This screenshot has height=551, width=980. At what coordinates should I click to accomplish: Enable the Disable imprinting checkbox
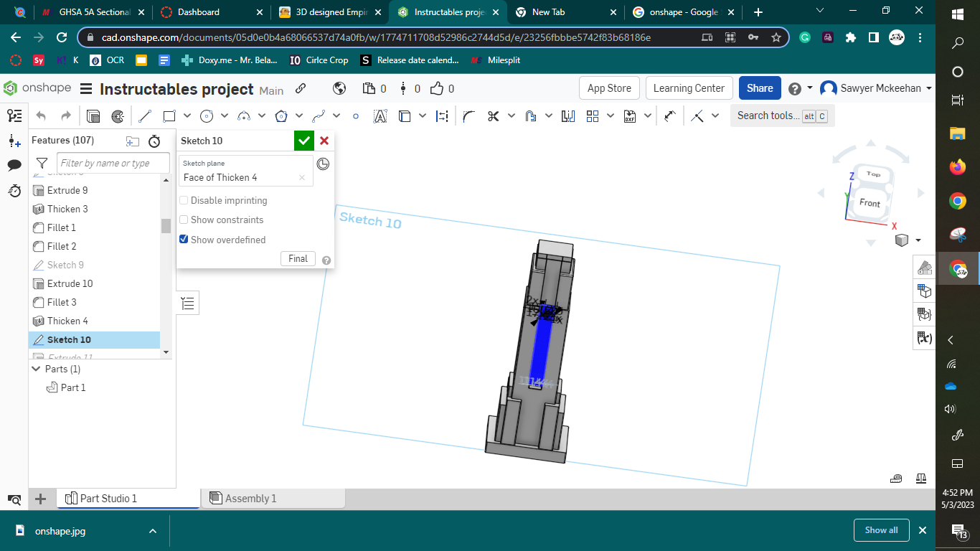point(184,200)
